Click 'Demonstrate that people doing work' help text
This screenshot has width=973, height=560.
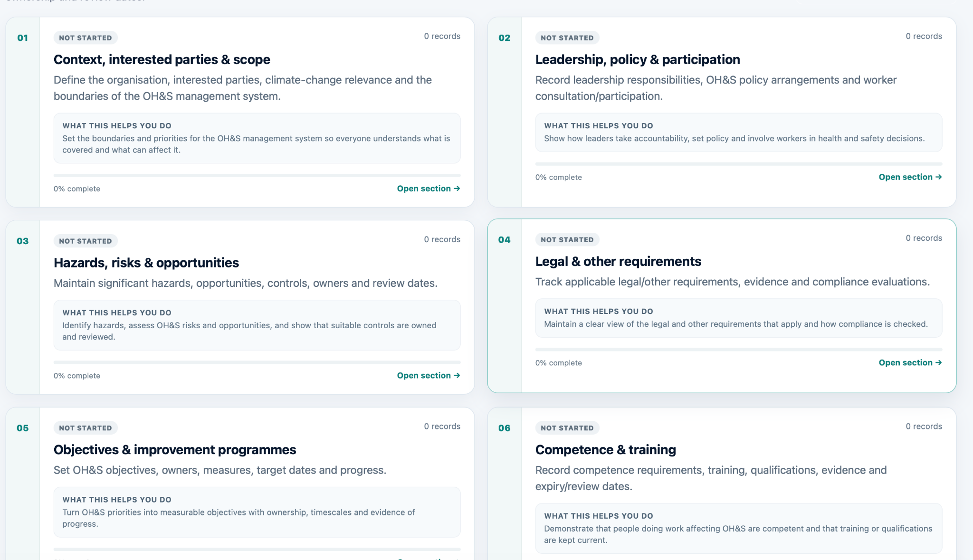(738, 534)
